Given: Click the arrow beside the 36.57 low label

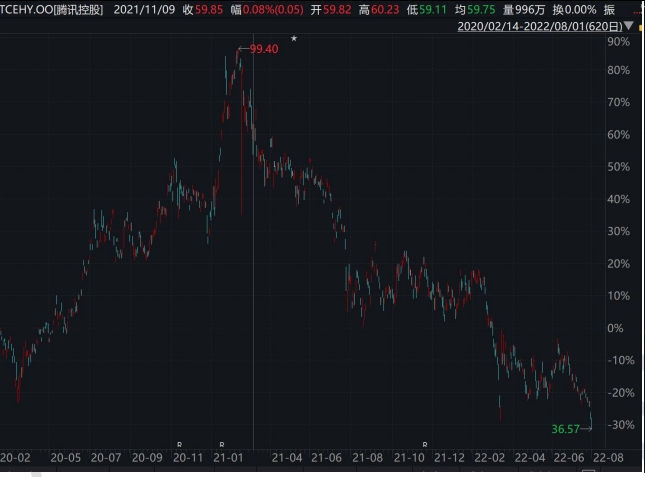Looking at the screenshot, I should [x=586, y=428].
